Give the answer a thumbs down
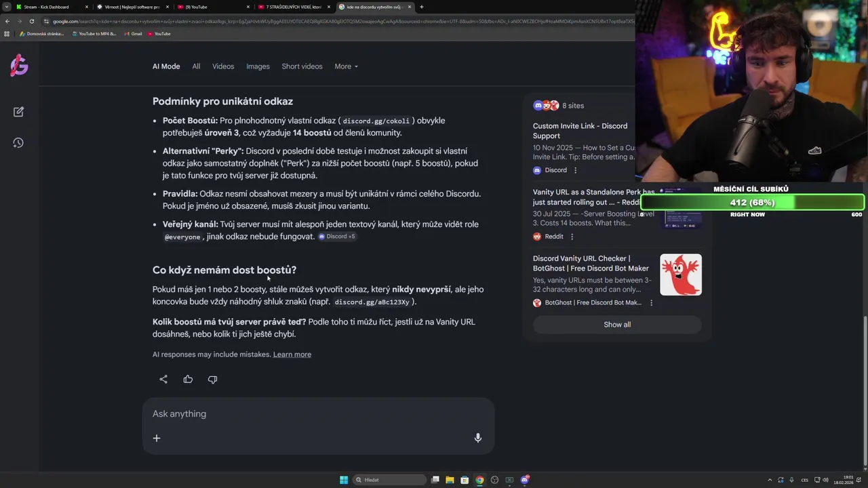 point(212,380)
